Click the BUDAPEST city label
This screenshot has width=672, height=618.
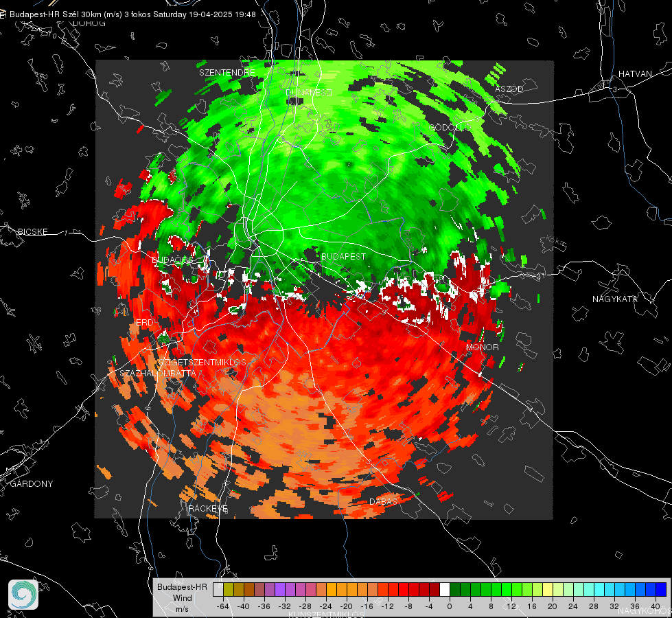coord(343,256)
